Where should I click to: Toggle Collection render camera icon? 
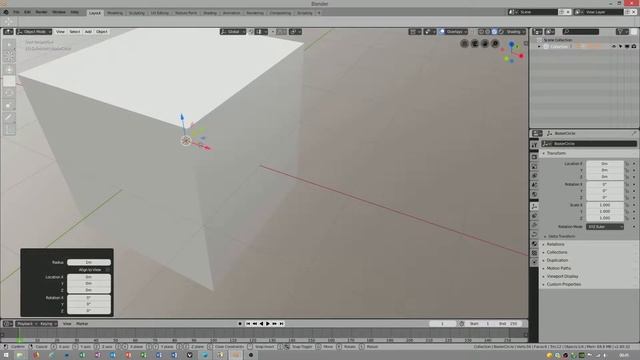(634, 47)
